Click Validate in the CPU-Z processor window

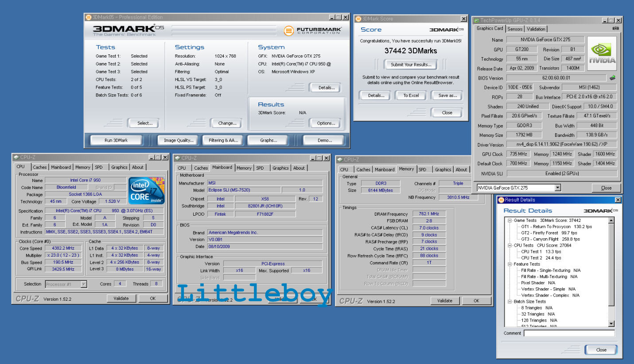(x=121, y=298)
